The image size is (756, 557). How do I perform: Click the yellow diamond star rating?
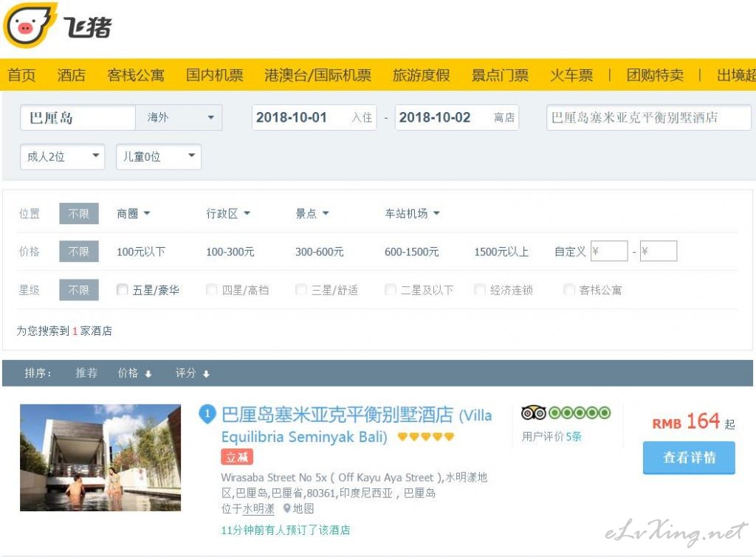pyautogui.click(x=426, y=437)
